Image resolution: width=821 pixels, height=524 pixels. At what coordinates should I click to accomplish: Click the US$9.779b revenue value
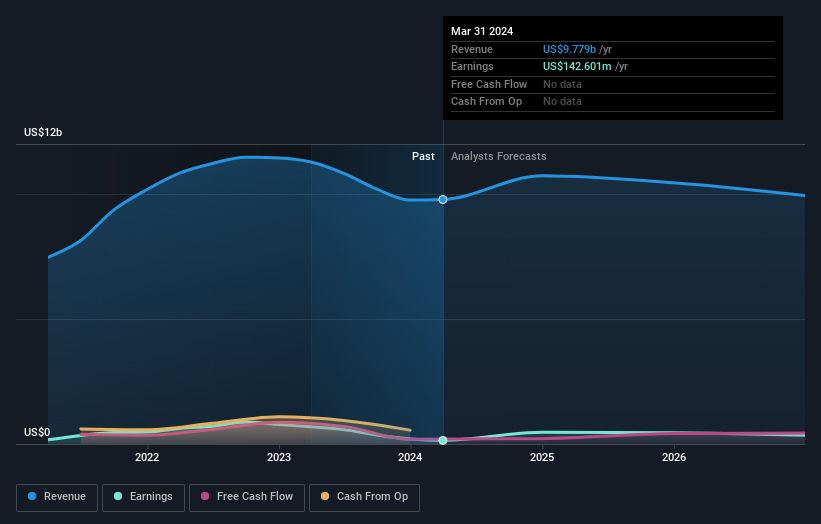pyautogui.click(x=569, y=49)
